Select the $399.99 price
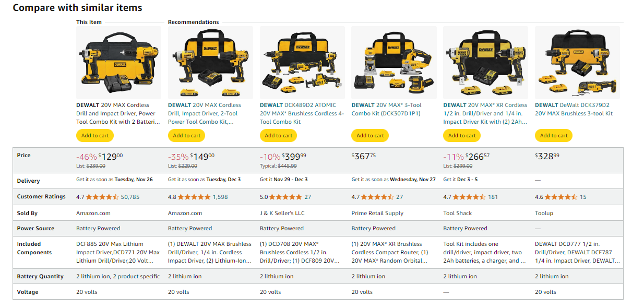644x307 pixels. [294, 156]
